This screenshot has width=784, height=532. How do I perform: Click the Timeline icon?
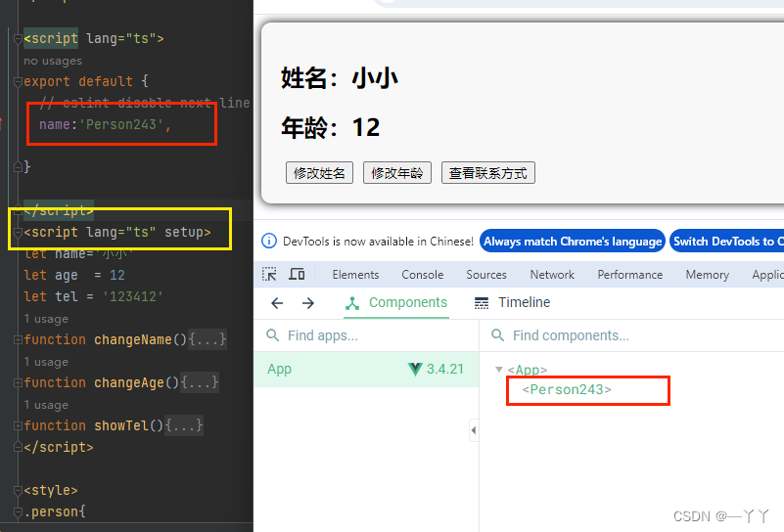482,303
